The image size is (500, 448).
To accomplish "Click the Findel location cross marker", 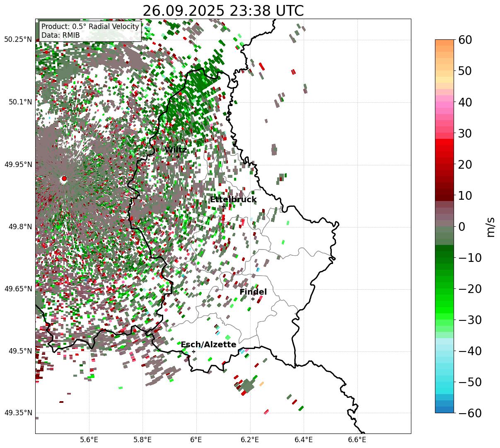I will [253, 299].
